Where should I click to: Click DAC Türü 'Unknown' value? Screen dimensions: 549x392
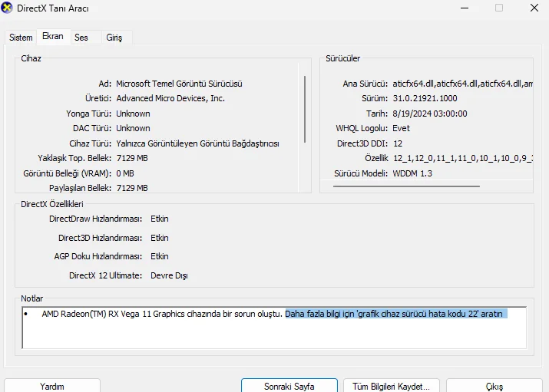pyautogui.click(x=133, y=128)
